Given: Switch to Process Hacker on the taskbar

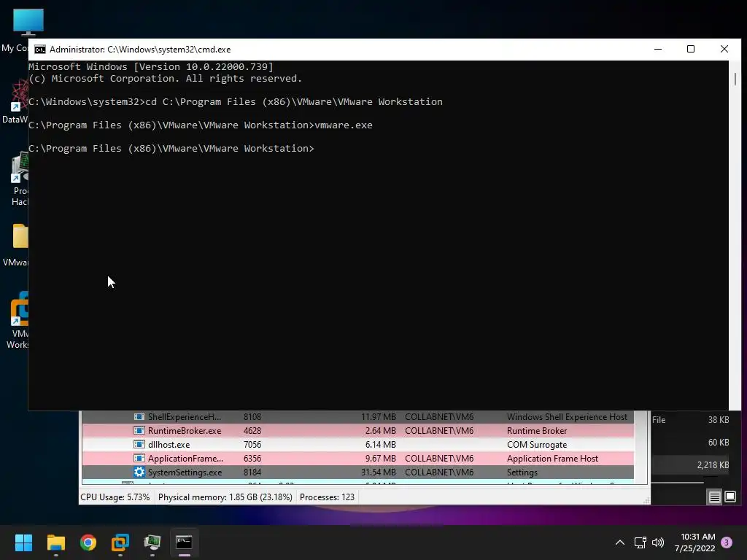Looking at the screenshot, I should coord(152,542).
